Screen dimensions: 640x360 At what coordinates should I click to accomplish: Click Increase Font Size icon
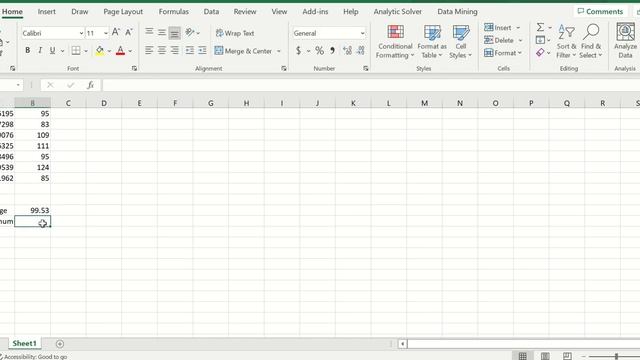tap(116, 32)
